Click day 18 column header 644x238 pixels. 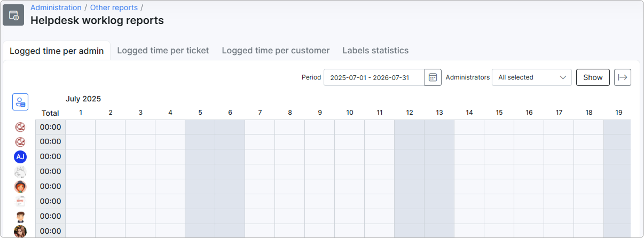point(589,113)
